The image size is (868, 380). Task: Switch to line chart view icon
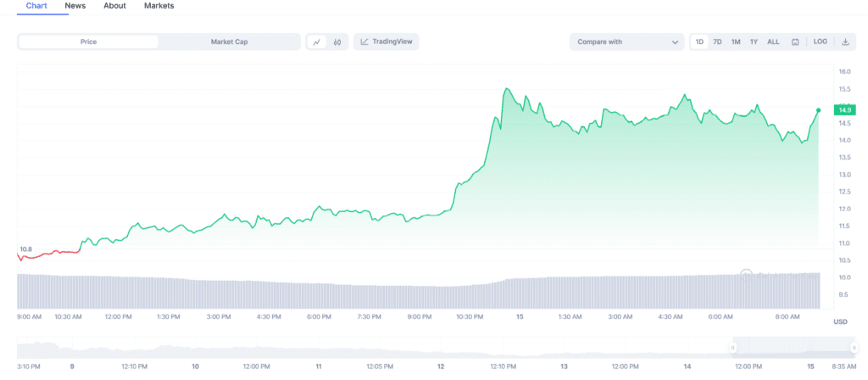(317, 42)
